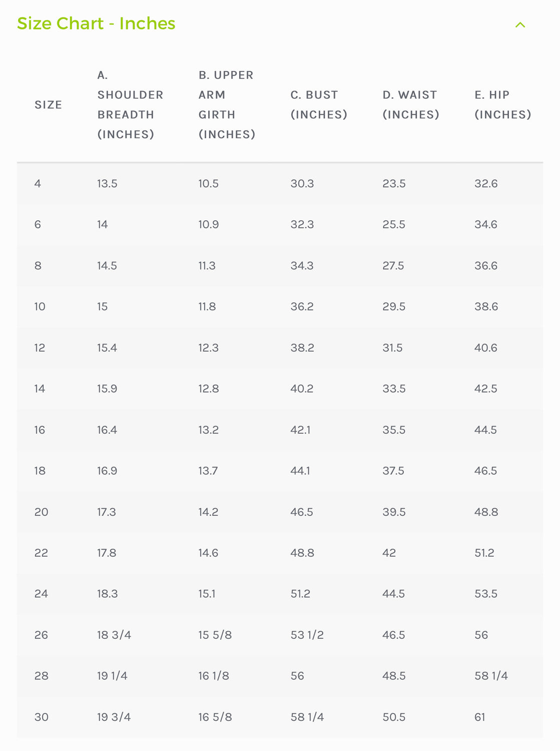Image resolution: width=560 pixels, height=751 pixels.
Task: Click the waist value 37.5 for size 18
Action: [x=393, y=471]
